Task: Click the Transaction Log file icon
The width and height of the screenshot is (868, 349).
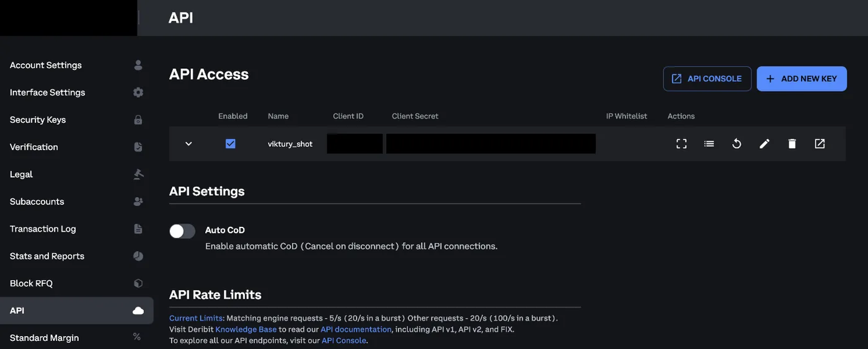Action: 138,229
